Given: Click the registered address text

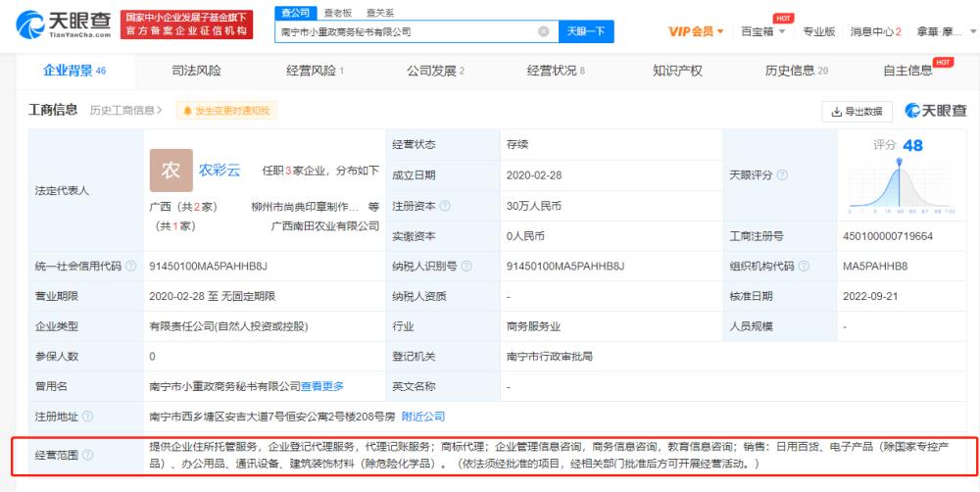Looking at the screenshot, I should [x=272, y=417].
